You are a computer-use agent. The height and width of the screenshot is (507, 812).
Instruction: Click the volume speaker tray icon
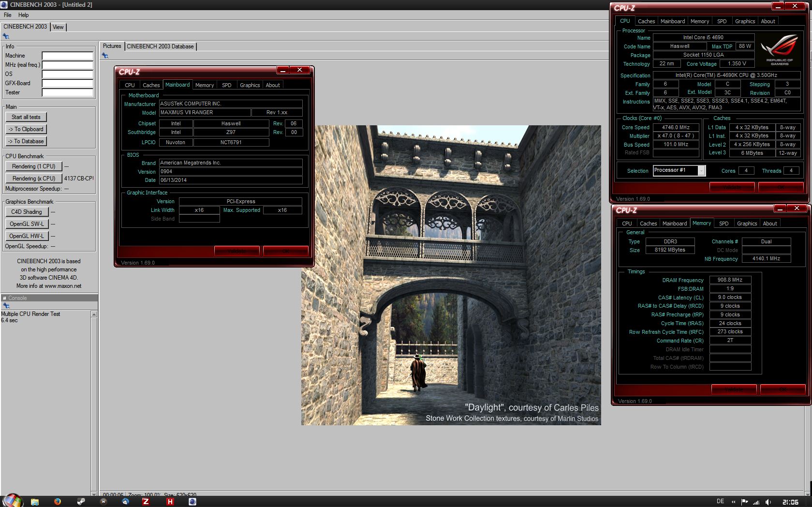pos(768,502)
